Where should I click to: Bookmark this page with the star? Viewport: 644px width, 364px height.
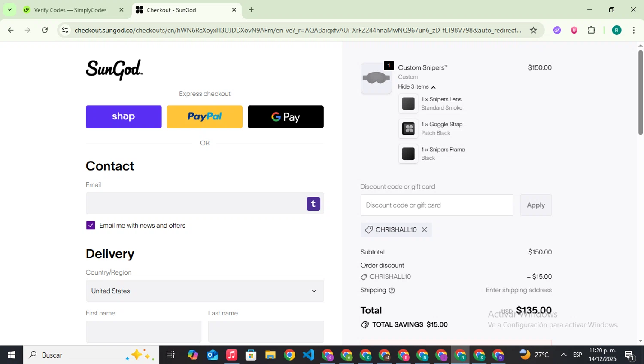pos(533,30)
